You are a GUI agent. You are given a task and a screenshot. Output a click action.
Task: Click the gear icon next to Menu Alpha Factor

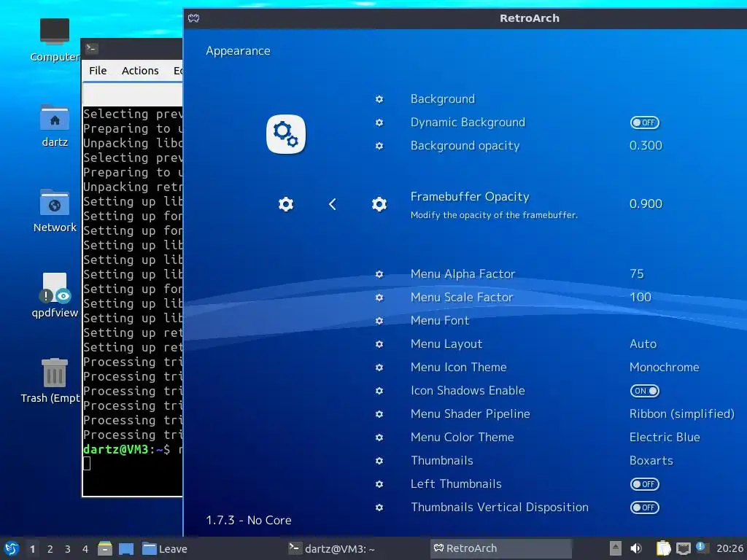point(379,274)
